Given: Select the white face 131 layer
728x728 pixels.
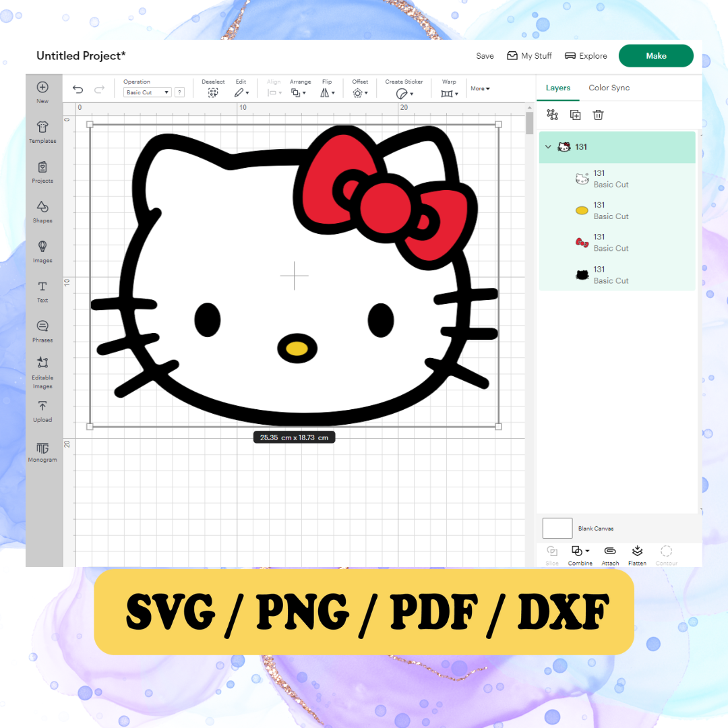Looking at the screenshot, I should click(617, 179).
